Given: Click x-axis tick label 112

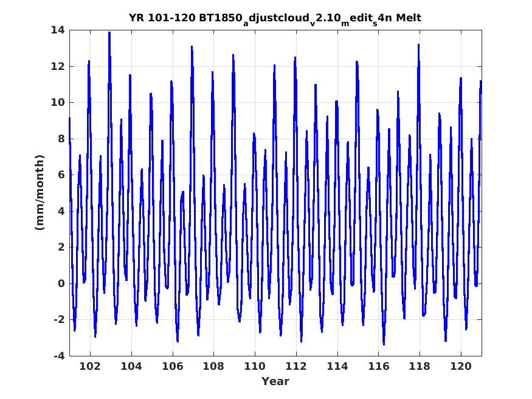Looking at the screenshot, I should tap(296, 366).
